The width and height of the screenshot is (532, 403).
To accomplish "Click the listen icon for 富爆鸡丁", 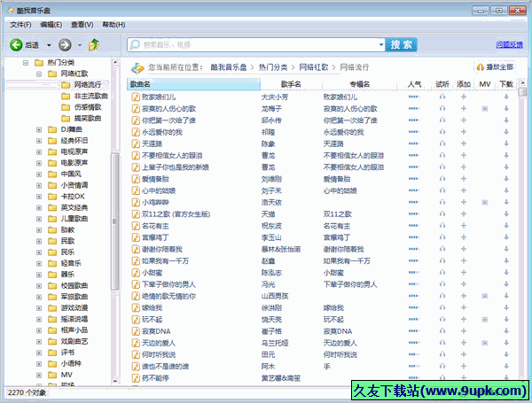I will pyautogui.click(x=442, y=237).
